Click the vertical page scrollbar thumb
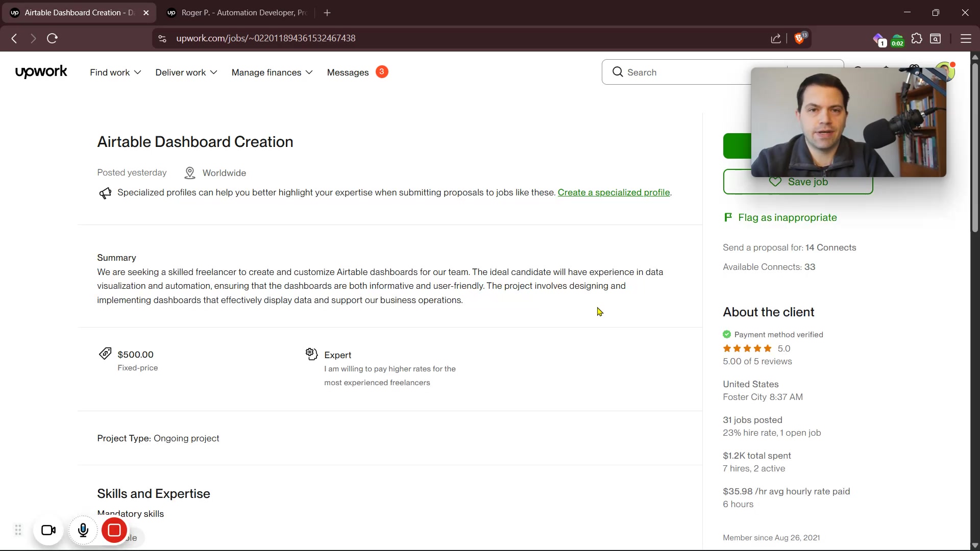Viewport: 980px width, 551px height. (x=974, y=148)
